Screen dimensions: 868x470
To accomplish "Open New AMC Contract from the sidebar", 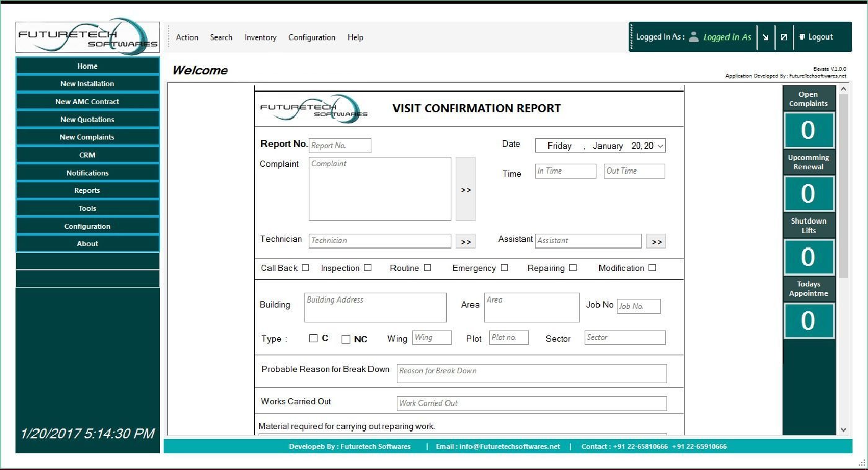I will (87, 102).
